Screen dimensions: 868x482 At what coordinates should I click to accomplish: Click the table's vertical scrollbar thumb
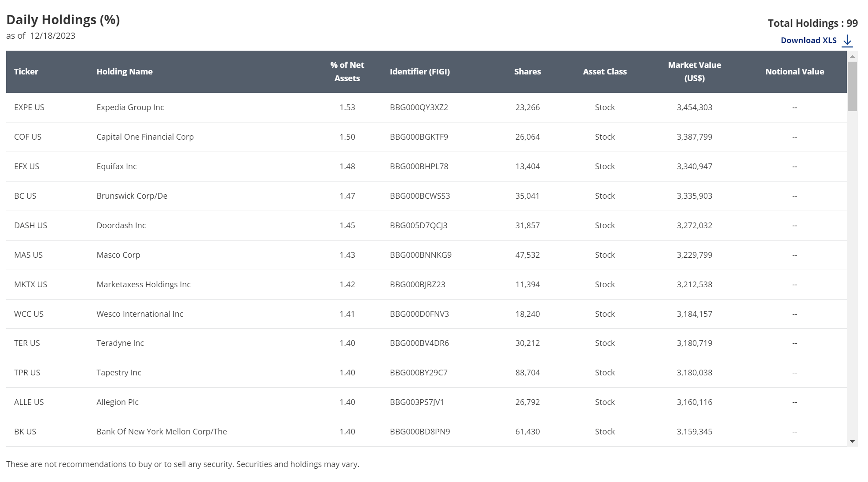tap(852, 86)
